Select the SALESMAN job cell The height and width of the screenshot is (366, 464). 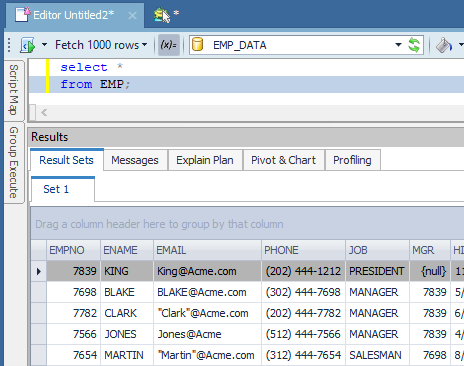point(377,355)
